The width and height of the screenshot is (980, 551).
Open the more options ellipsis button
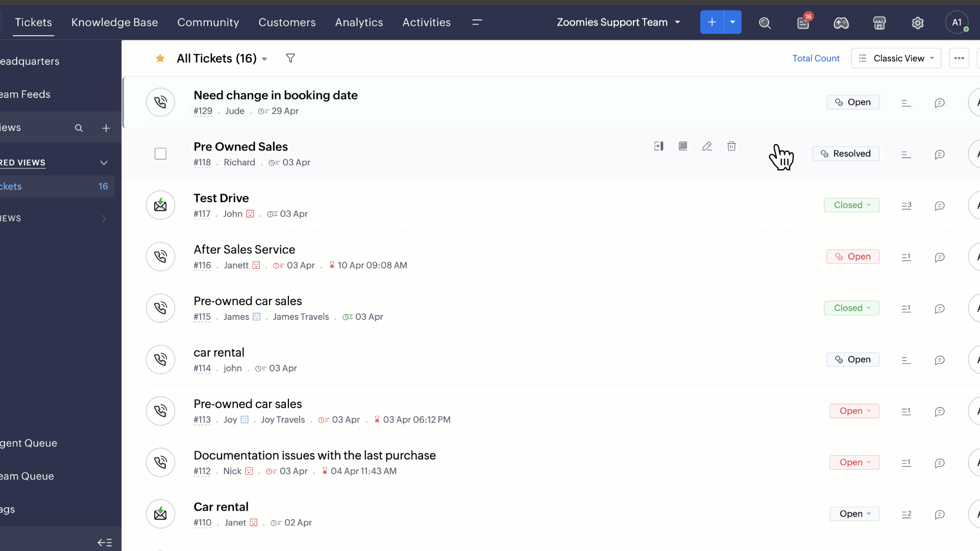click(959, 58)
